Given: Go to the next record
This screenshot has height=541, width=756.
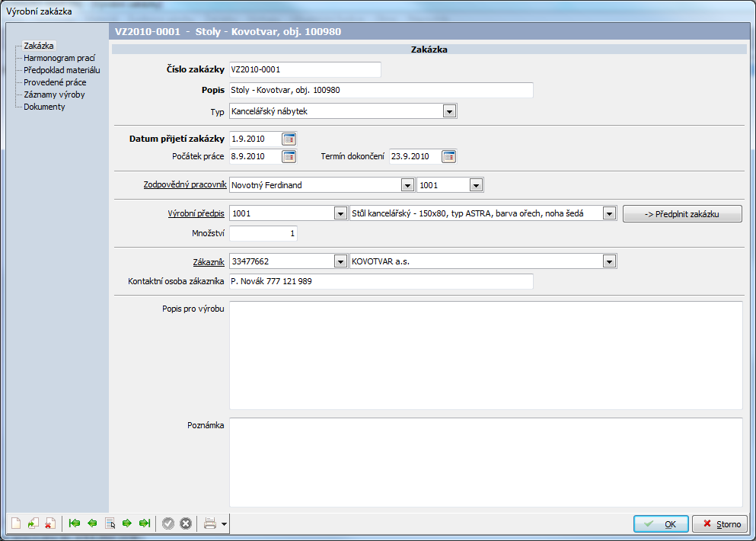Looking at the screenshot, I should tap(127, 523).
